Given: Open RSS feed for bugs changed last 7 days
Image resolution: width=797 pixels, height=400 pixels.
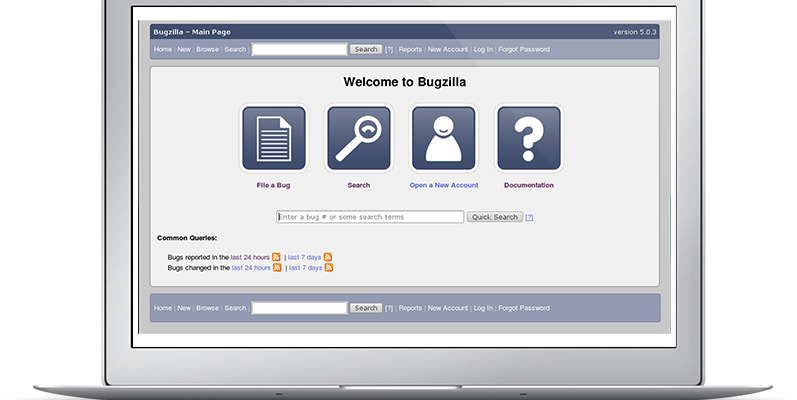Looking at the screenshot, I should pyautogui.click(x=329, y=267).
